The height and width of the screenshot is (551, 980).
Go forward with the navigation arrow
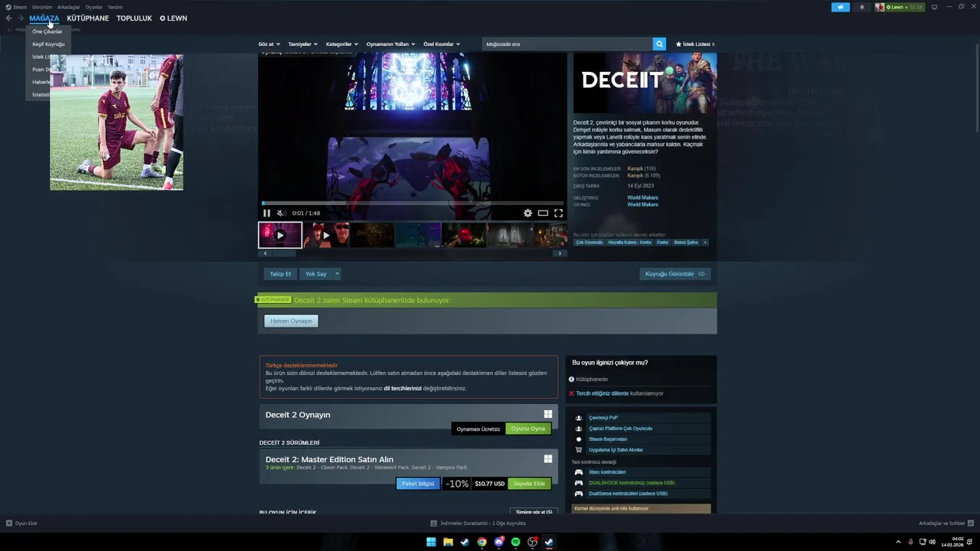point(21,18)
